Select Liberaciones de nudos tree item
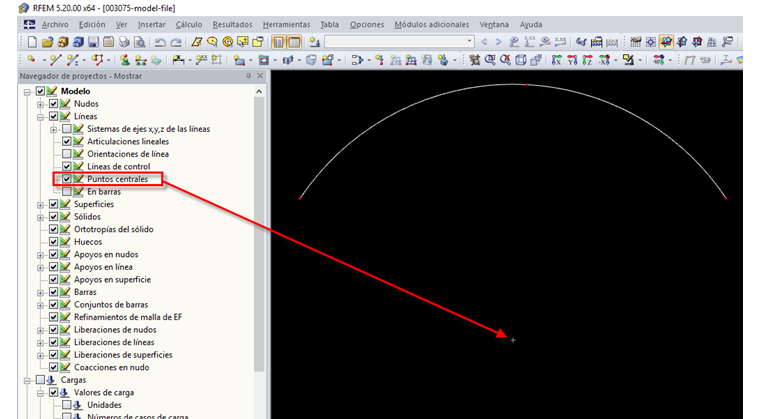The image size is (760, 419). pos(115,329)
